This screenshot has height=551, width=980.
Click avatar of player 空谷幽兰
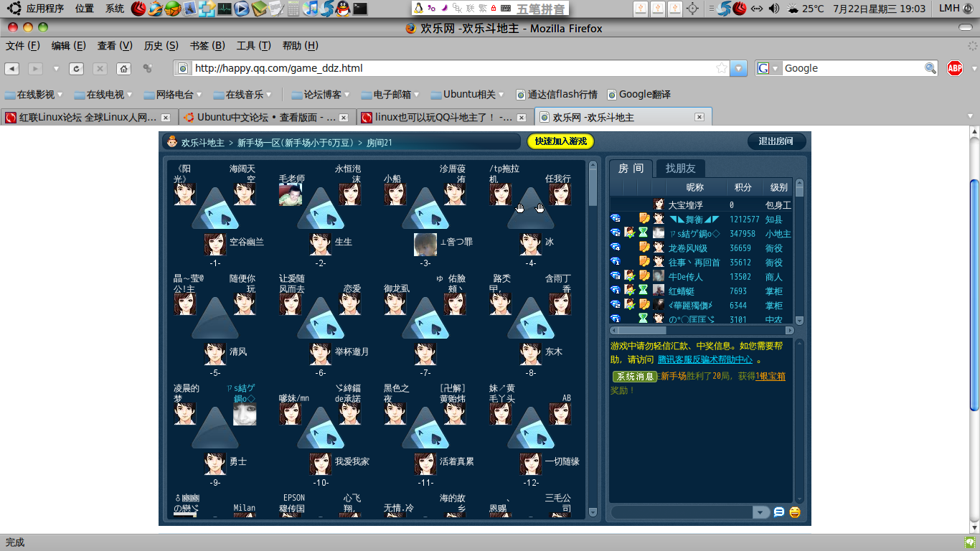[215, 244]
